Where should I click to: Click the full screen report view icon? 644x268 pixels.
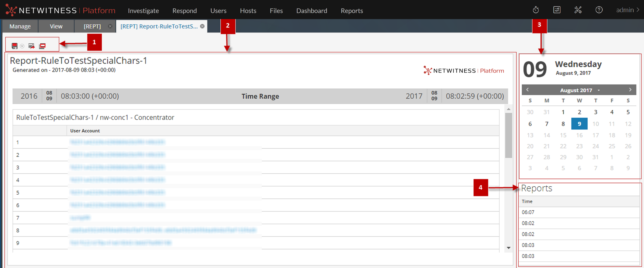click(42, 46)
